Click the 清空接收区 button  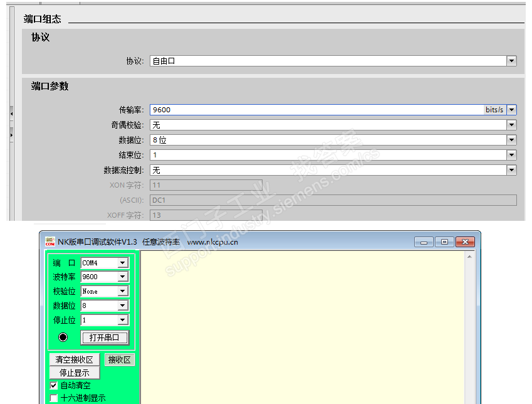tap(75, 360)
